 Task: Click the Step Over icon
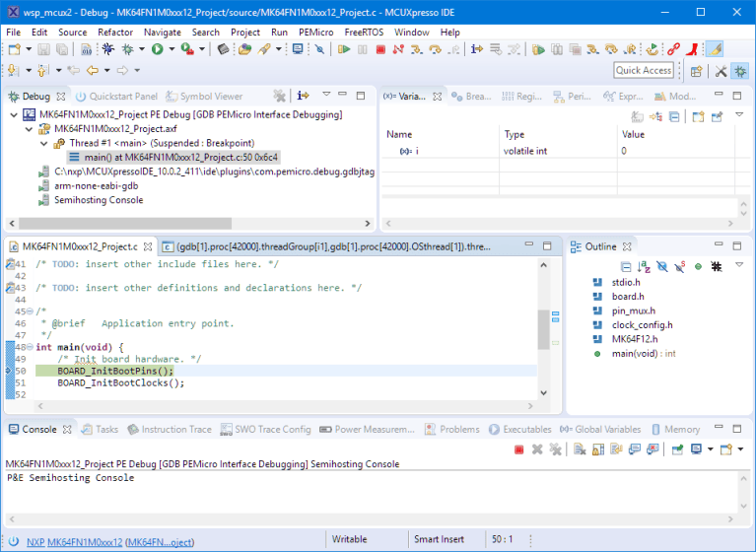(x=435, y=49)
